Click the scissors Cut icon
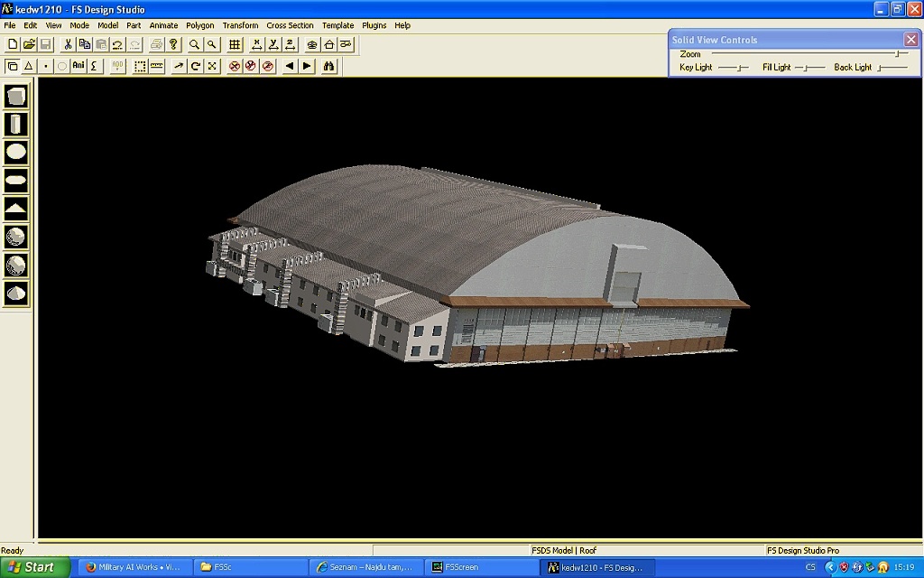Screen dimensions: 924x578 68,44
